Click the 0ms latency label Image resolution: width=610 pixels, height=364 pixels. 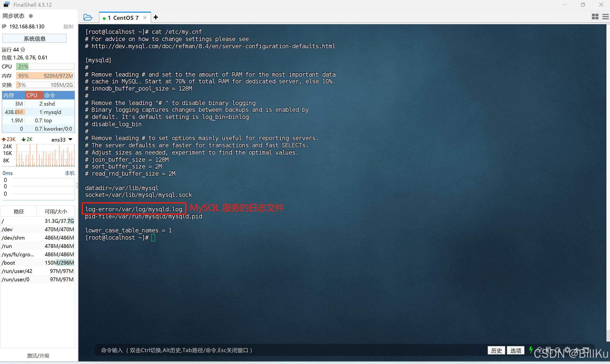tap(8, 173)
